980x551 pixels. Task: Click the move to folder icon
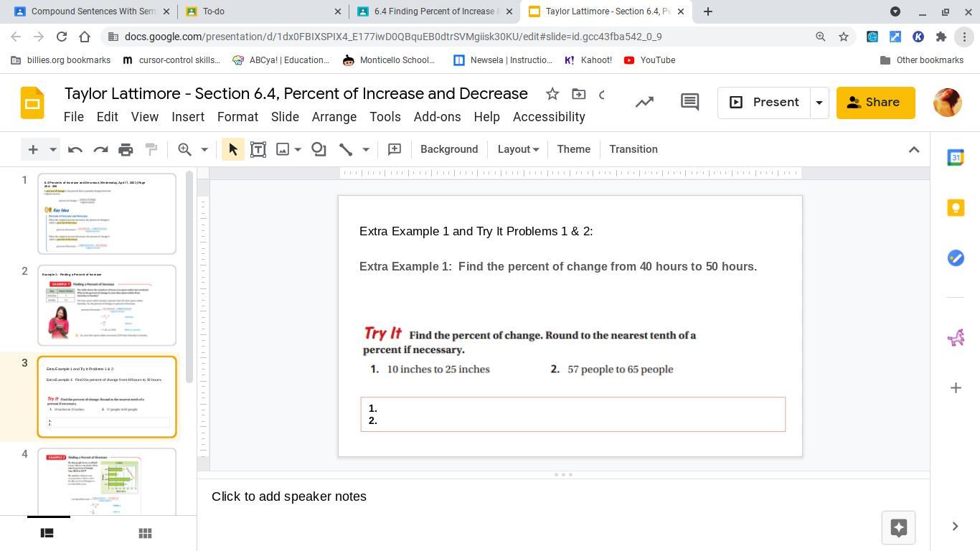click(578, 94)
